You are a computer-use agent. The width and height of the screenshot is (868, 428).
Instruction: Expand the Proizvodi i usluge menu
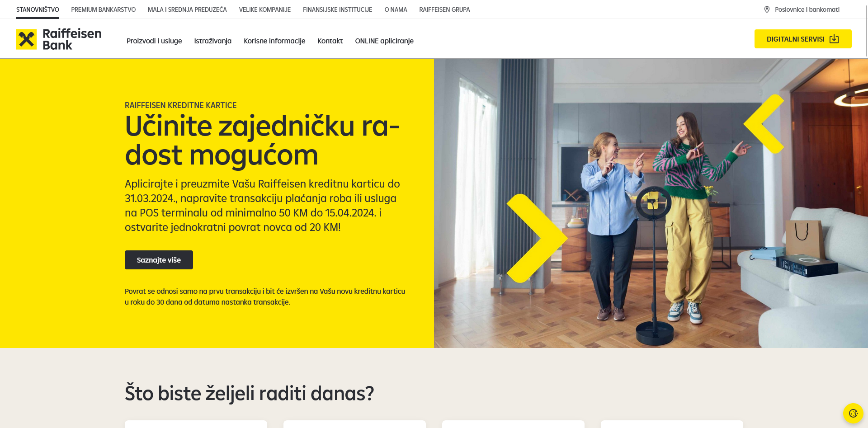[x=154, y=41]
